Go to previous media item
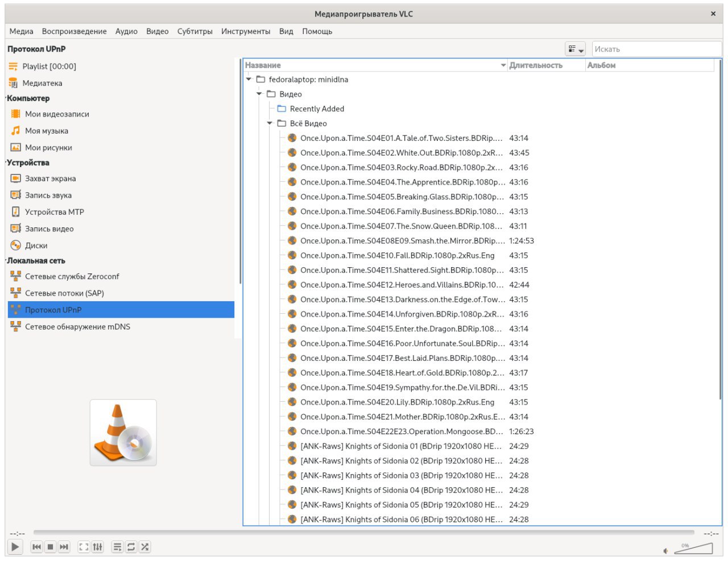Viewport: 728px width, 561px height. pos(36,547)
